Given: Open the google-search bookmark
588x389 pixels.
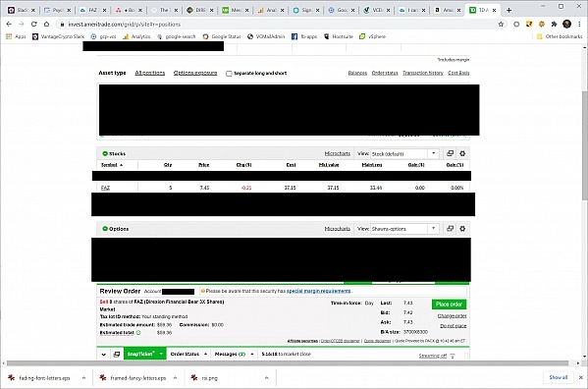Looking at the screenshot, I should pyautogui.click(x=177, y=36).
